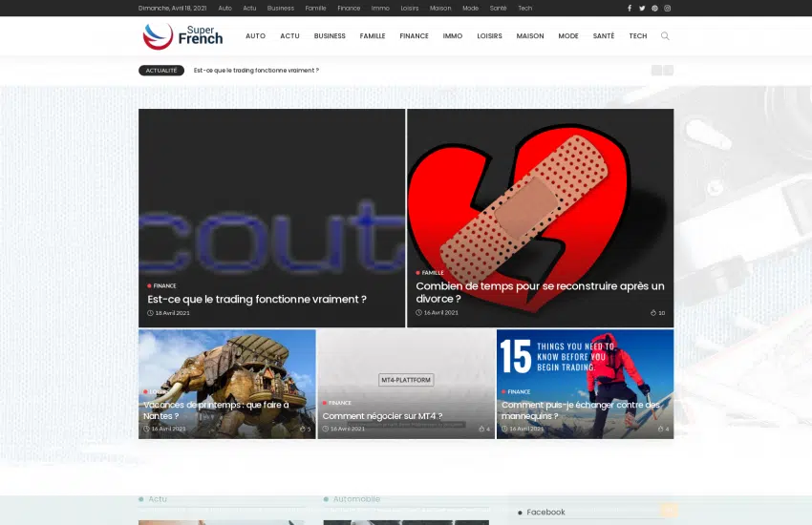Open the FINANCE main menu item
Screen dimensions: 812x525
pos(414,36)
